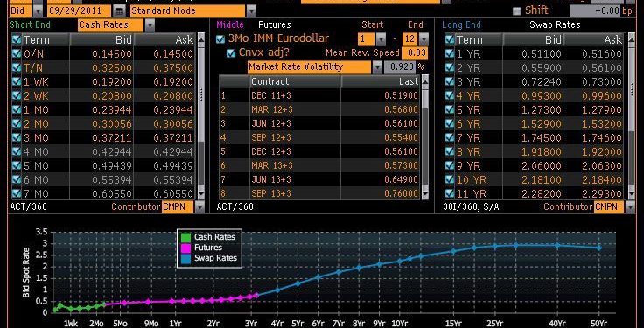Image resolution: width=644 pixels, height=328 pixels.
Task: Click futures contract table scroll-down arrow
Action: [x=424, y=193]
